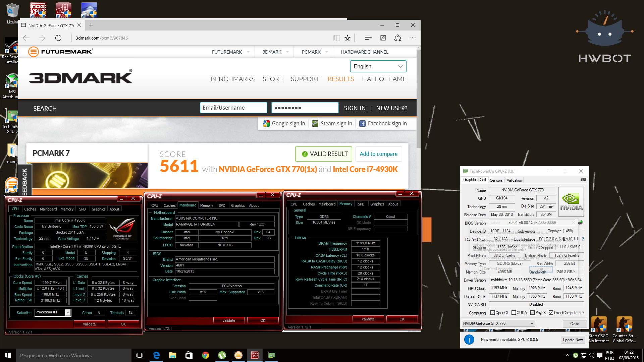Open the ROG CPU-Z desktop shortcut

pyautogui.click(x=38, y=10)
